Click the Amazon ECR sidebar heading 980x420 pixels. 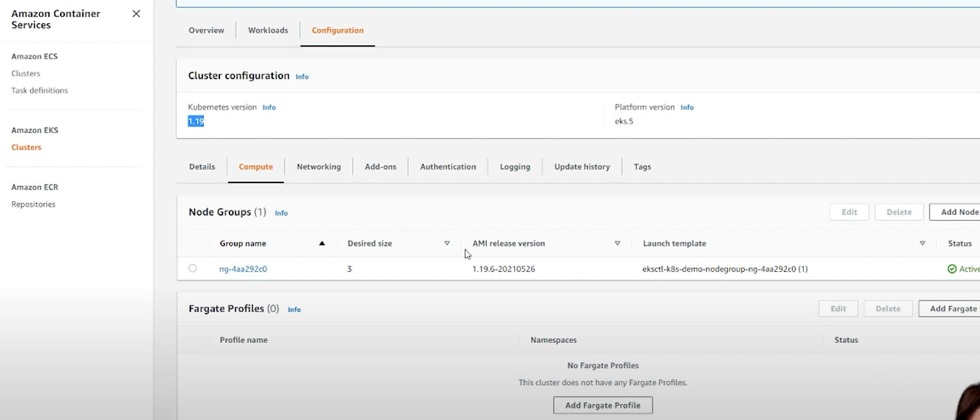[x=35, y=187]
